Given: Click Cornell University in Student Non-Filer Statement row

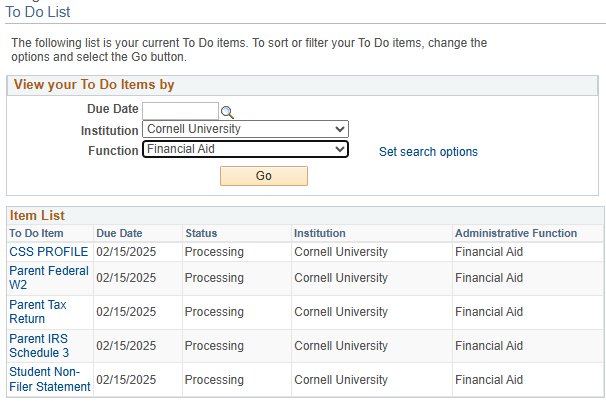Looking at the screenshot, I should pos(340,380).
